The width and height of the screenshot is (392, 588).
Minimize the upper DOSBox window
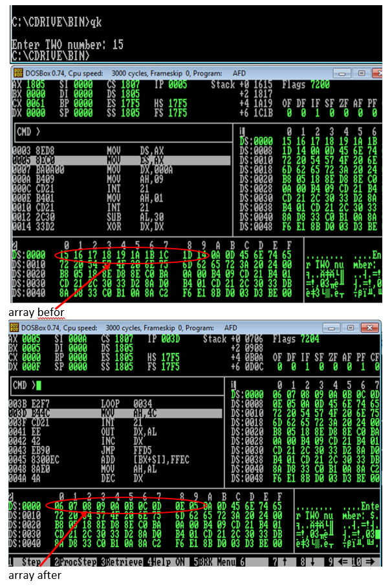(345, 73)
